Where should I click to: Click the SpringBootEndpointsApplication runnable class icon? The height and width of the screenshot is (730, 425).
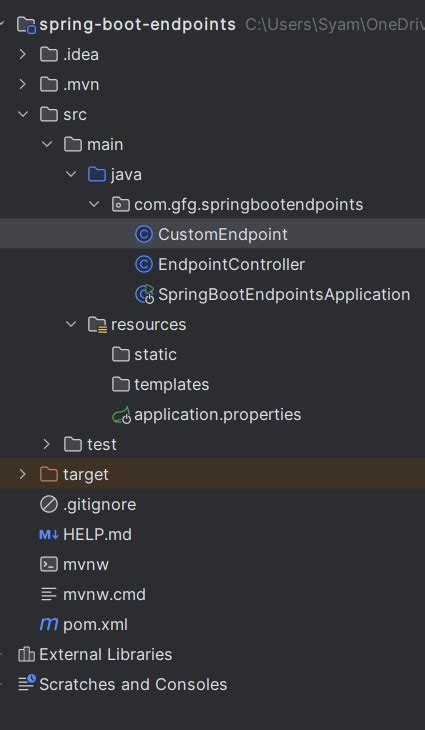(x=144, y=294)
